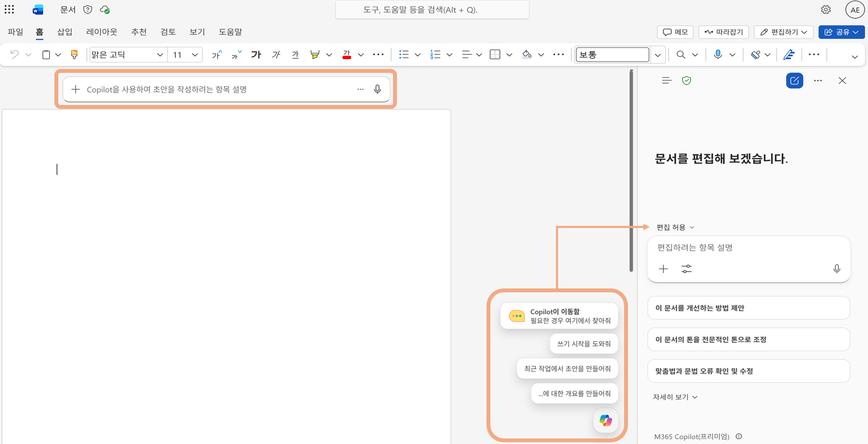Toggle bold formatting 가

(256, 54)
